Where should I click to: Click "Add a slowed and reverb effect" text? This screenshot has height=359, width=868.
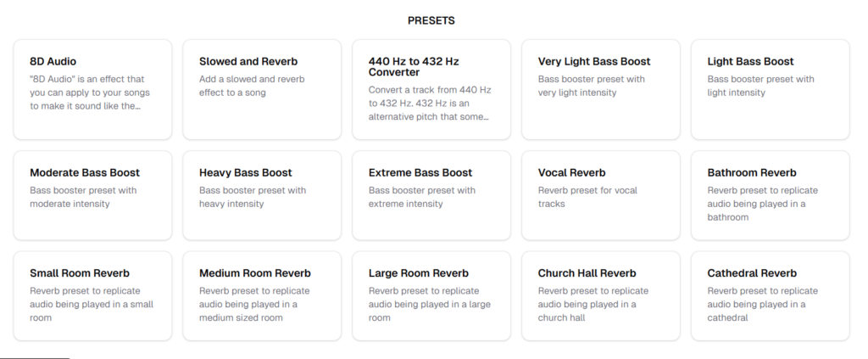pos(252,86)
